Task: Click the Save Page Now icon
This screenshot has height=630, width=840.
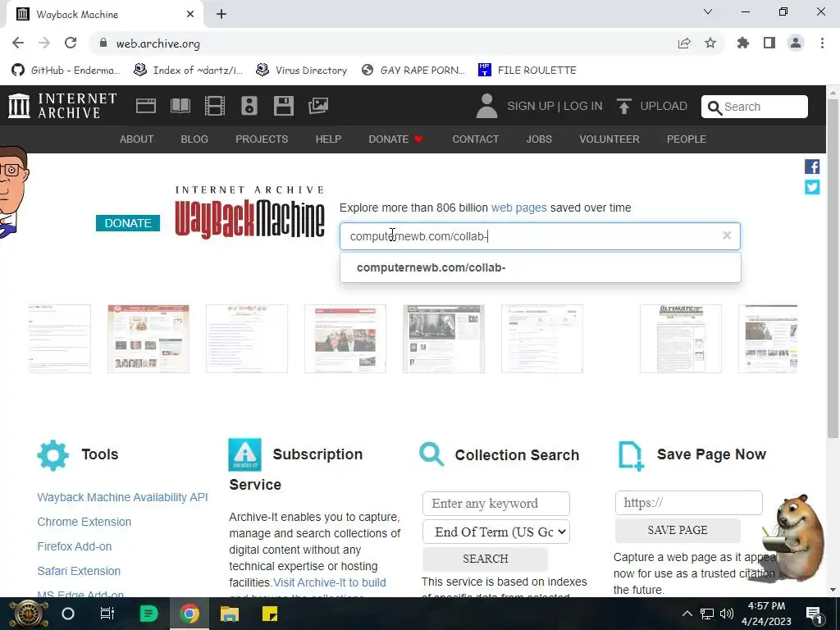Action: [x=631, y=456]
